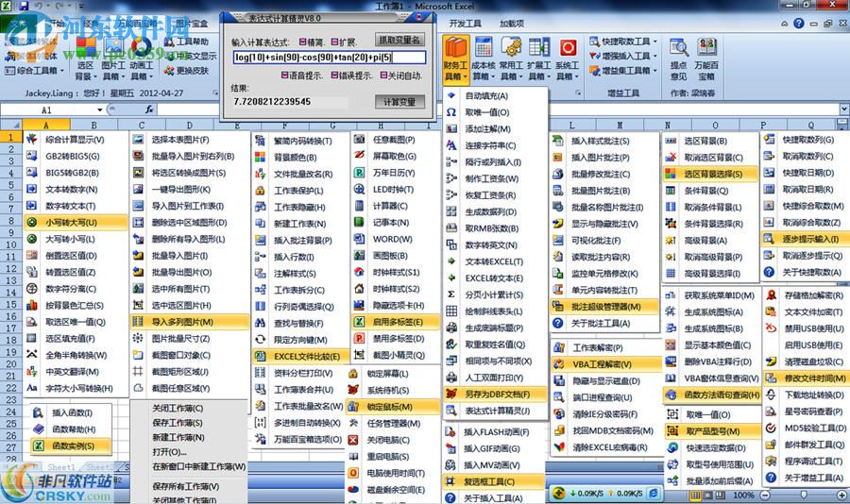Click the calendar icon for 万年日历(Y)
Viewport: 850px width, 504px height.
tap(359, 173)
